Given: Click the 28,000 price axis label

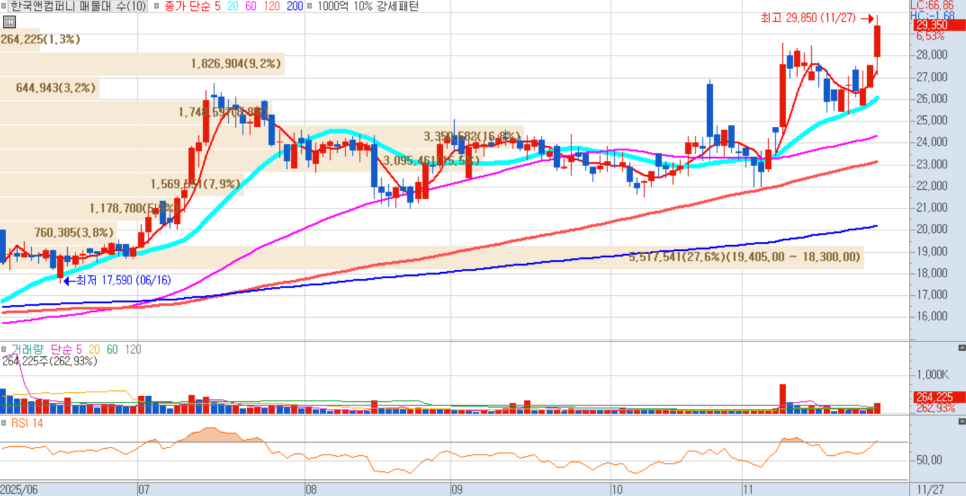Looking at the screenshot, I should point(932,55).
